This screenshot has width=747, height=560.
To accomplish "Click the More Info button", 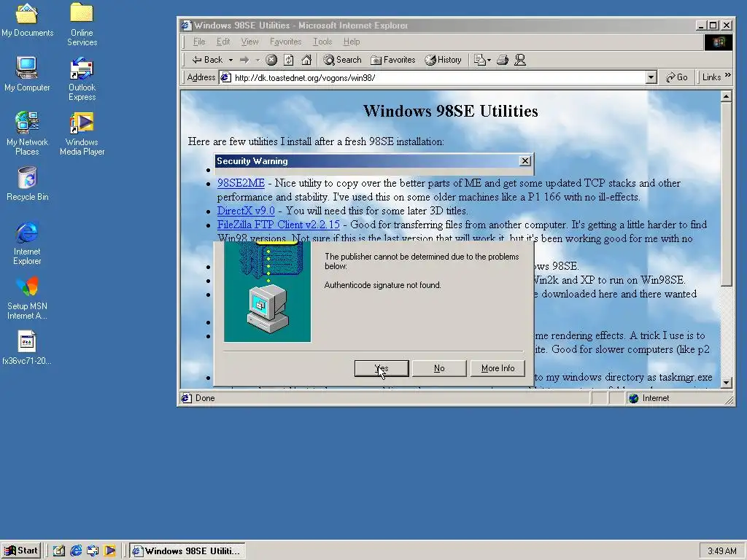I will [x=498, y=368].
